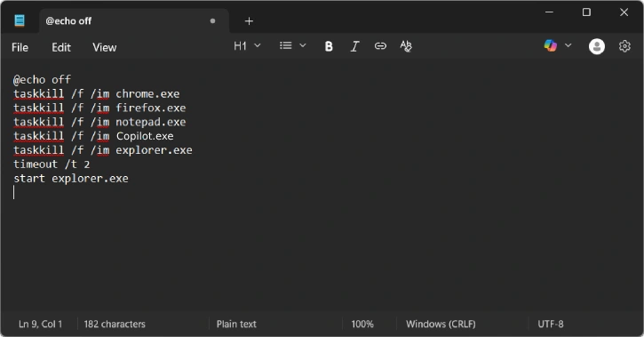Screen dimensions: 644x337
Task: Click 'explorer.exe' in the taskkill line
Action: coord(154,150)
